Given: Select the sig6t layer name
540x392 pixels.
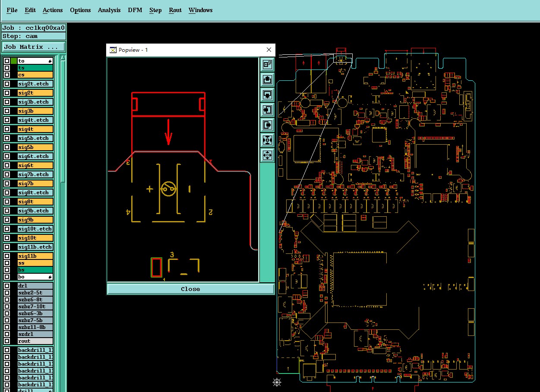Looking at the screenshot, I should coord(35,165).
